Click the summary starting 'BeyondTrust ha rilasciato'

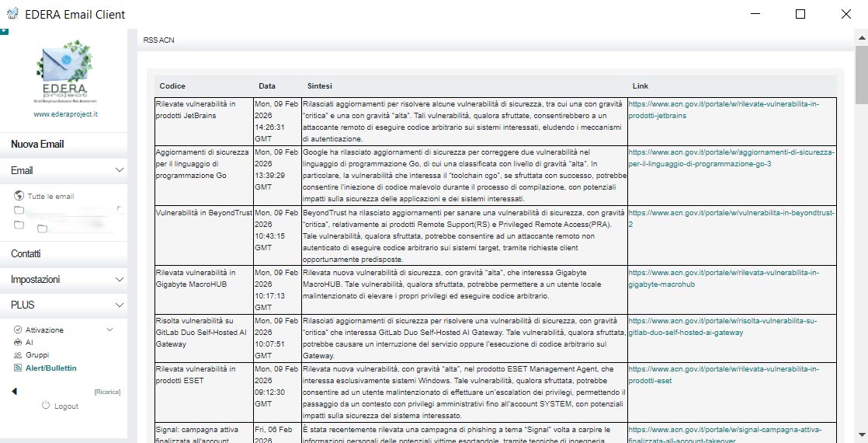[464, 235]
